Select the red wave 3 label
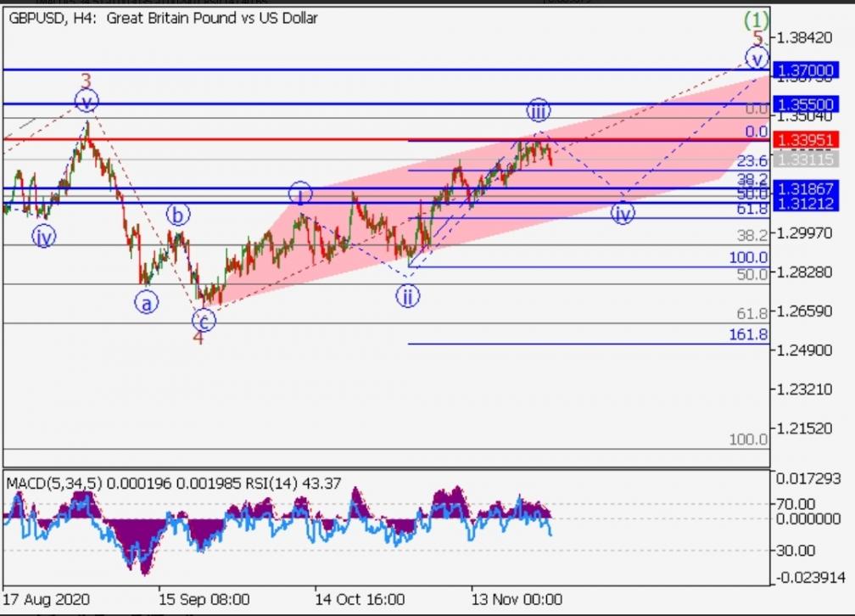Viewport: 855px width, 616px height. (86, 81)
